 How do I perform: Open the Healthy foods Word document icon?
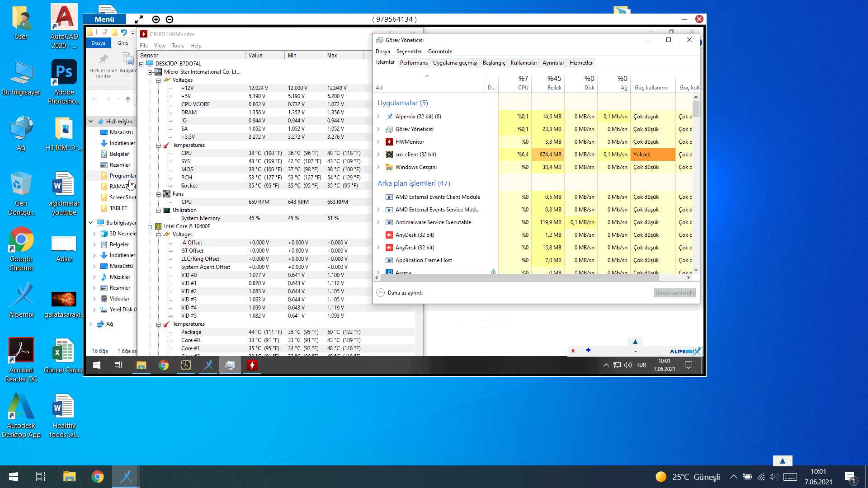(64, 415)
